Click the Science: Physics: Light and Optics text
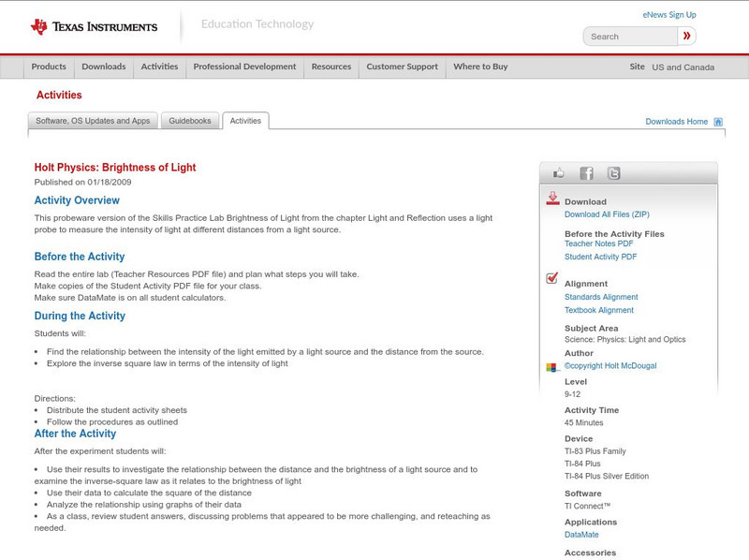The width and height of the screenshot is (749, 560). tap(624, 340)
